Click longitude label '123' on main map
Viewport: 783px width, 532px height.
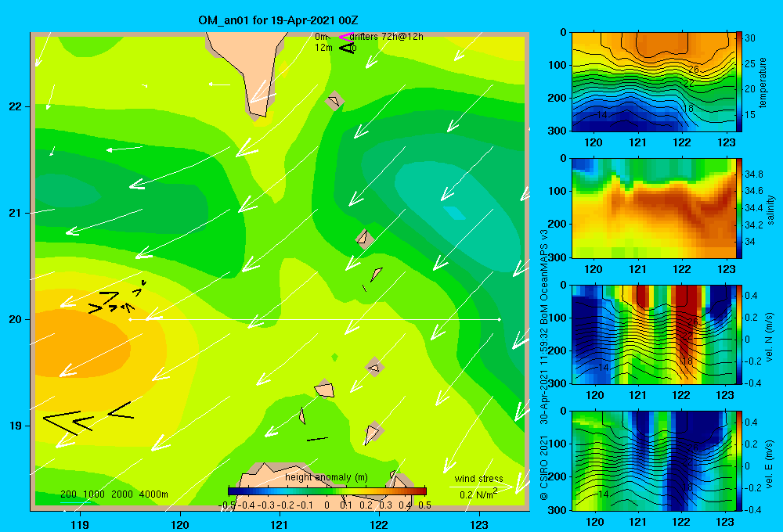pyautogui.click(x=479, y=524)
